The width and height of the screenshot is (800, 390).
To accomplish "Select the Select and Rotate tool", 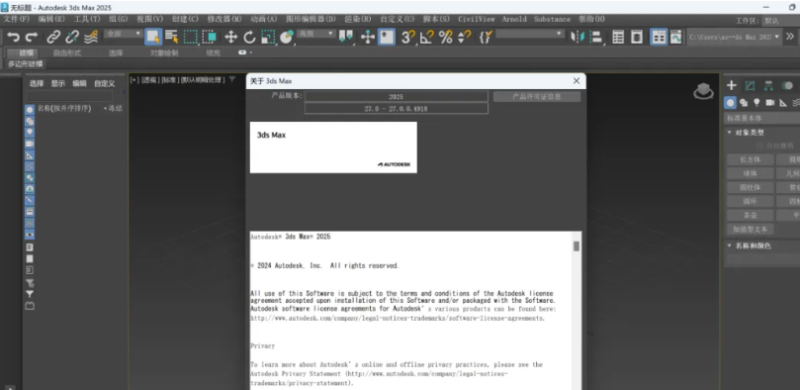I will [x=249, y=37].
